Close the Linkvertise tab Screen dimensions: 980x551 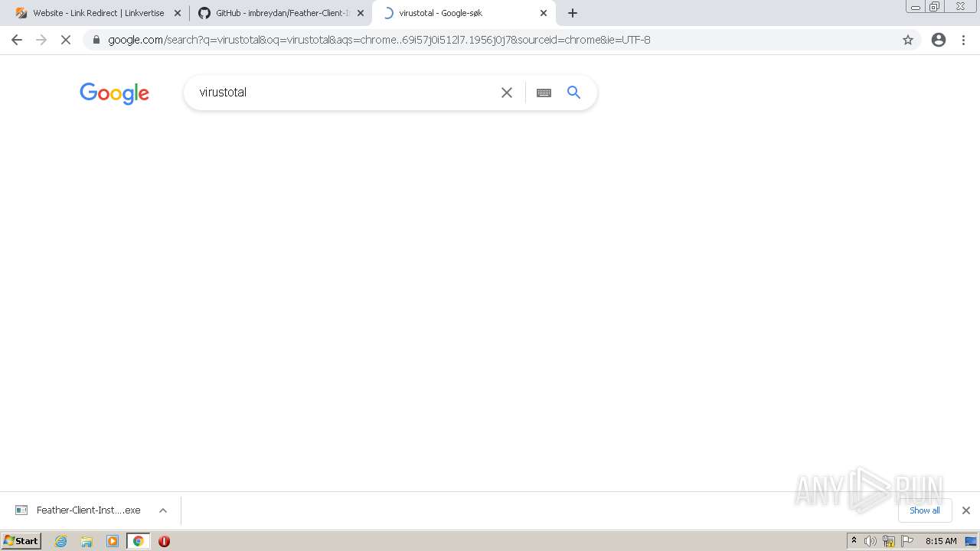pos(178,13)
